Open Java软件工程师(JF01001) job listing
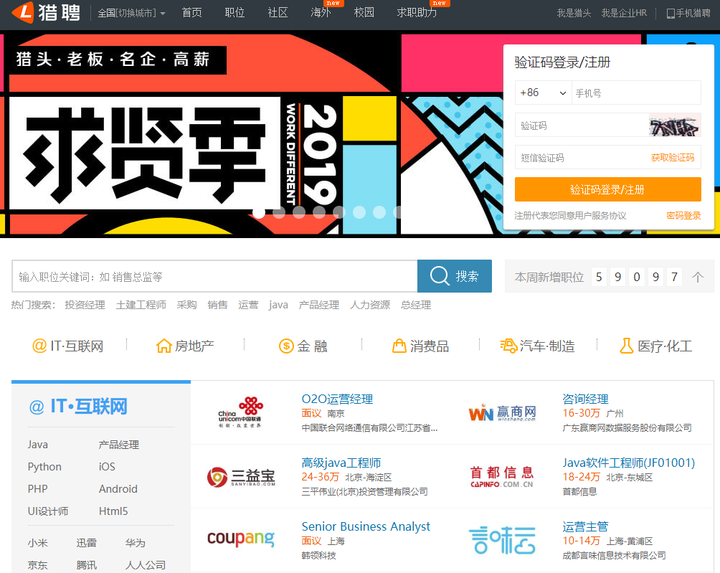 (x=629, y=463)
